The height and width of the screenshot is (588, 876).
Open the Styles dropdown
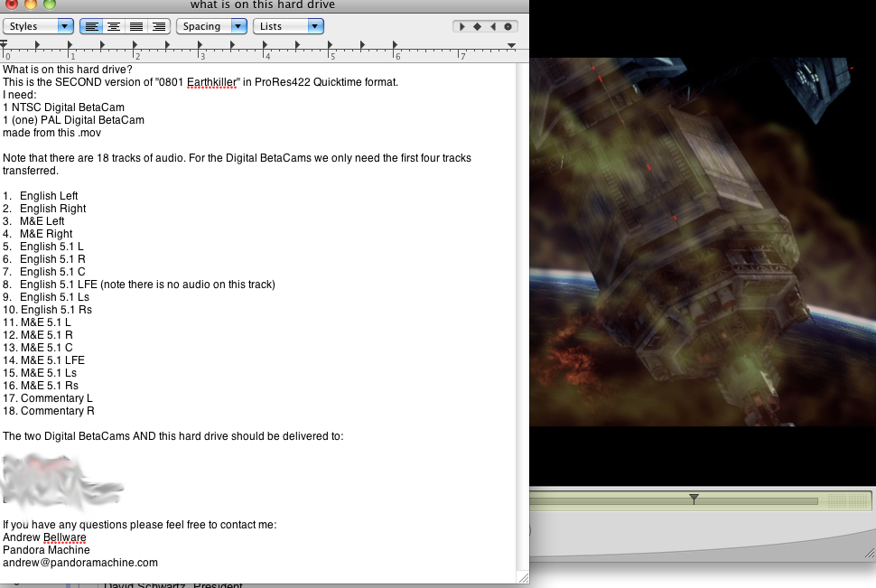(x=39, y=26)
